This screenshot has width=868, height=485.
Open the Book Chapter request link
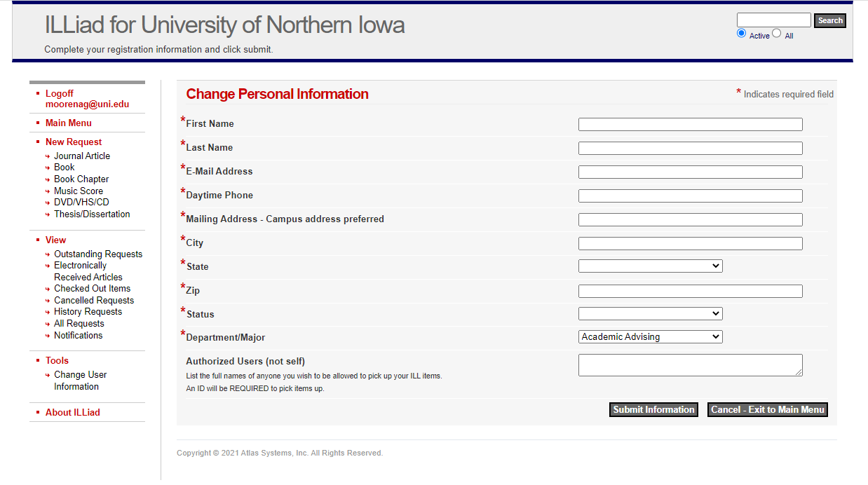(x=81, y=179)
